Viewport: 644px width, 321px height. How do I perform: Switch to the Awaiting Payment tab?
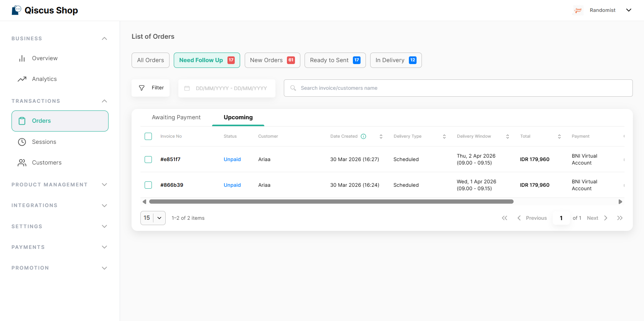[x=176, y=117]
